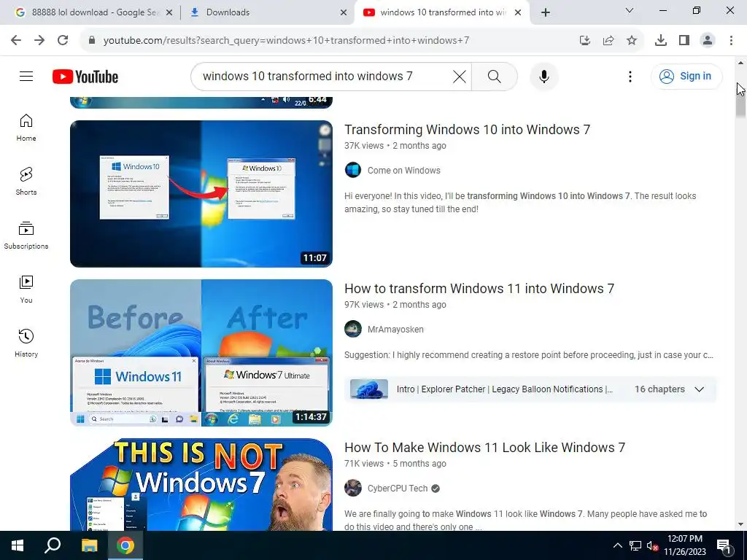View site info via the lock icon
The image size is (747, 560).
(x=92, y=40)
